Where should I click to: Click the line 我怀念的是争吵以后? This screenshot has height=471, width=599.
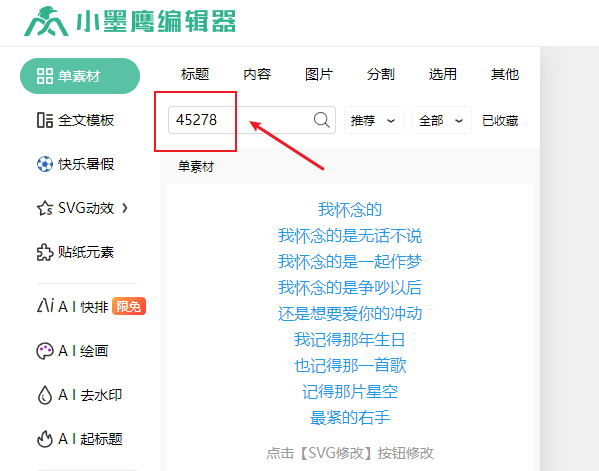tap(350, 287)
